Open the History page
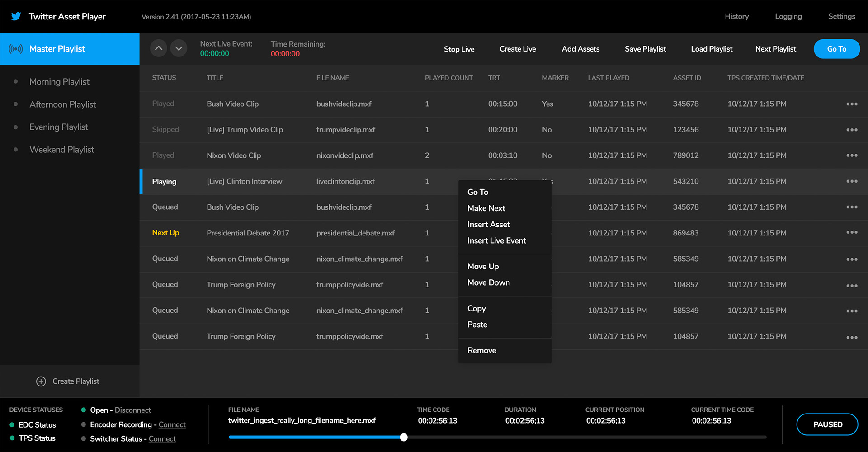The height and width of the screenshot is (452, 868). (x=737, y=16)
